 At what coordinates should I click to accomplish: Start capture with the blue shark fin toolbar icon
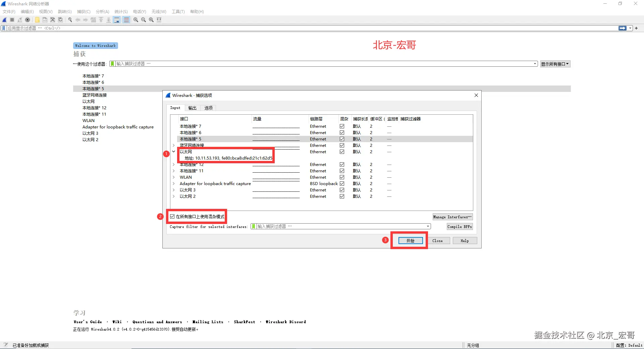click(x=5, y=20)
